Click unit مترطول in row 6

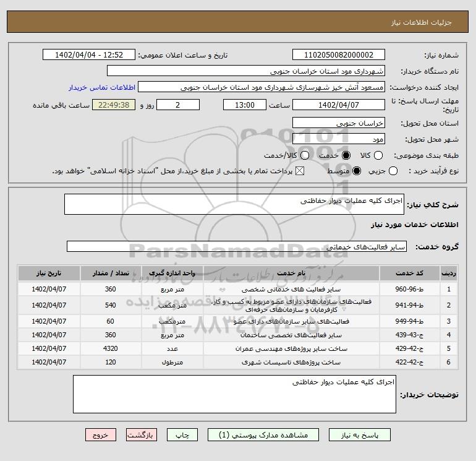click(172, 363)
